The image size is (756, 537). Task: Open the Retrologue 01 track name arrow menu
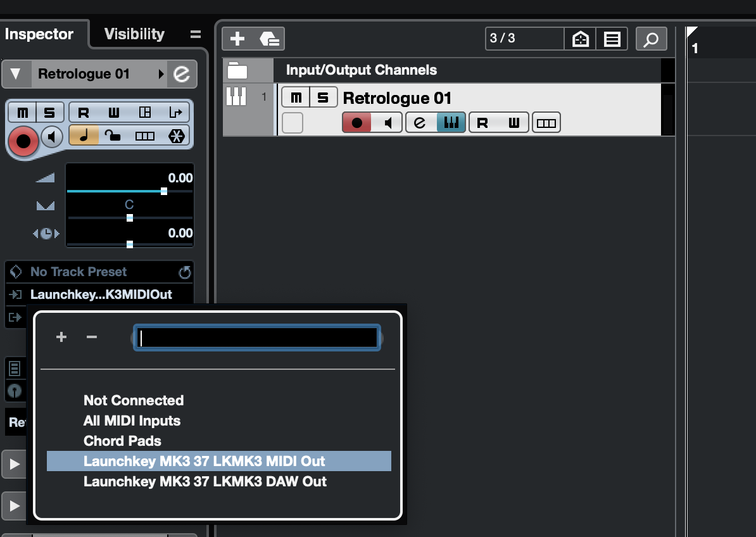click(x=161, y=73)
